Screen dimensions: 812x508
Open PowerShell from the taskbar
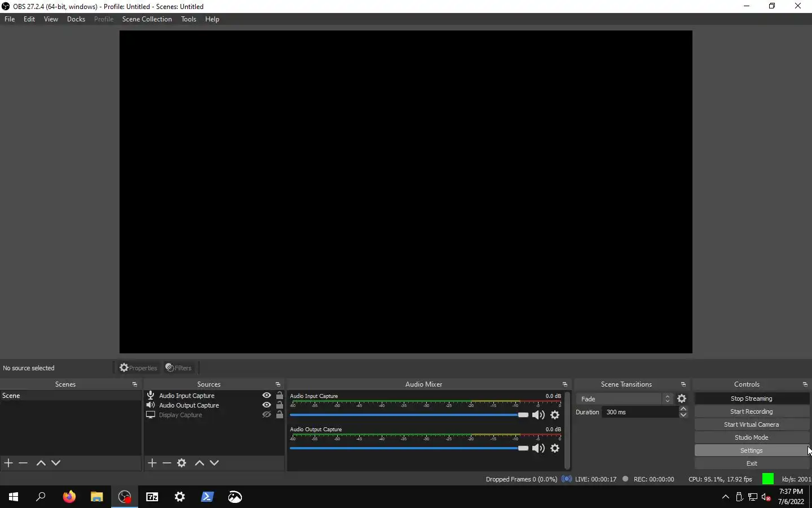[x=208, y=497]
